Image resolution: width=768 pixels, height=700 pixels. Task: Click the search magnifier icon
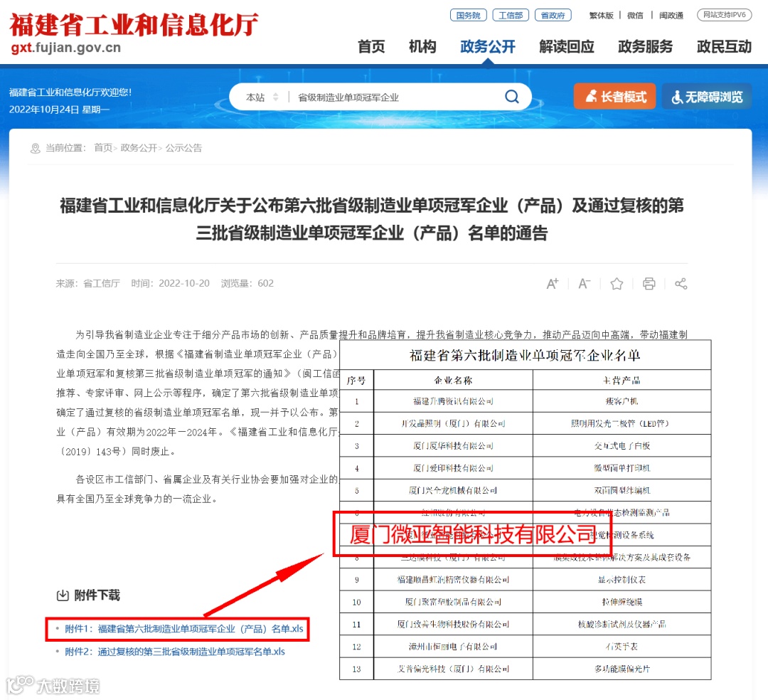coord(512,97)
